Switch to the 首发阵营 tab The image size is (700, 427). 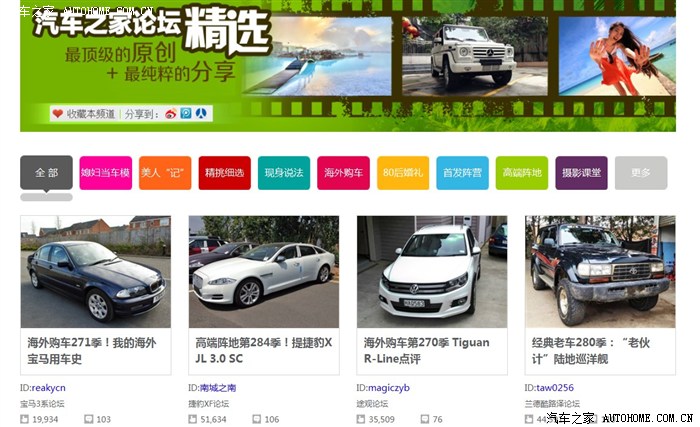click(462, 173)
